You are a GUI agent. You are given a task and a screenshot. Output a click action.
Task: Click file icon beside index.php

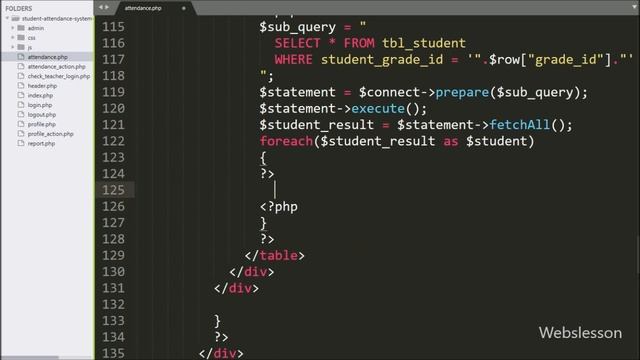[x=21, y=95]
